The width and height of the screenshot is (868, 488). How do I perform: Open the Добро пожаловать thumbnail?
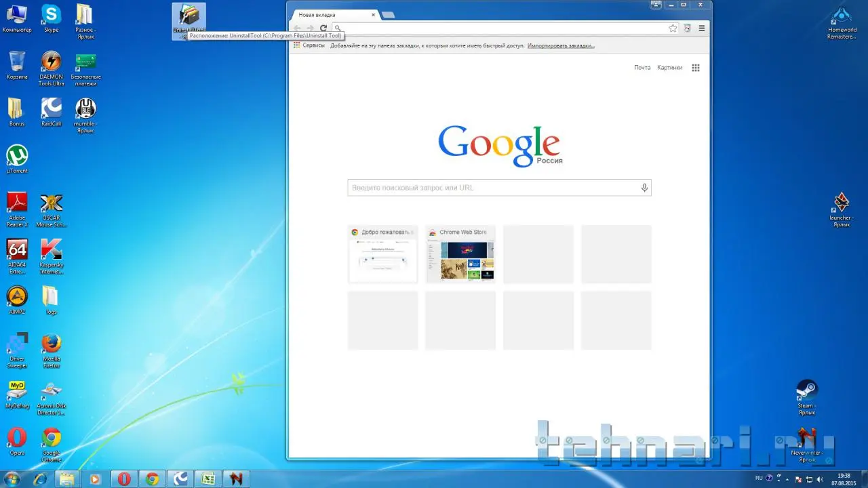[x=382, y=253]
